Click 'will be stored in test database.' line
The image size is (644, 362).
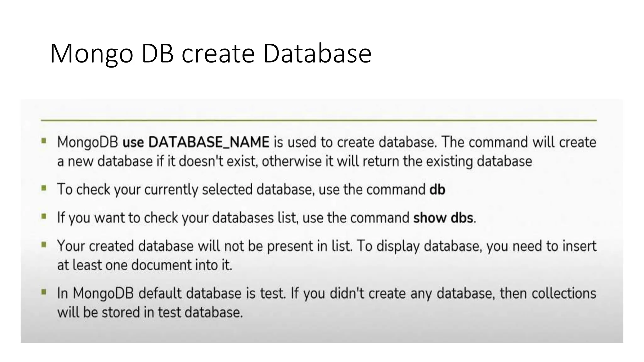click(150, 313)
